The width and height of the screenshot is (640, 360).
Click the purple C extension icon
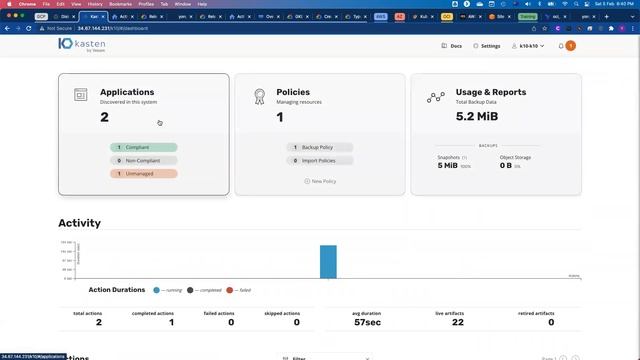(x=558, y=29)
